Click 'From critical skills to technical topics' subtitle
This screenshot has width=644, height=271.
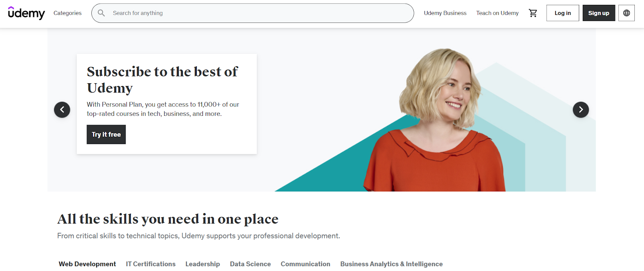coord(198,236)
